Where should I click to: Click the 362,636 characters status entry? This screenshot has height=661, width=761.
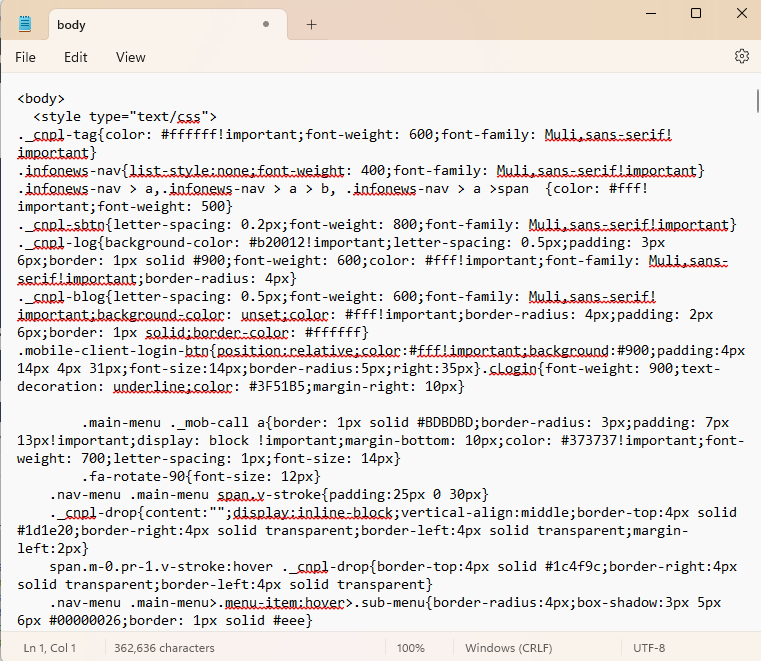tap(164, 648)
